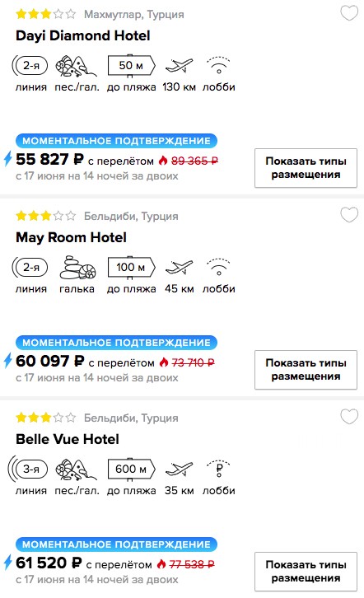Screen dimensions: 364x598
Task: Click instant confirmation badge above 55 827 ₽
Action: [x=116, y=141]
